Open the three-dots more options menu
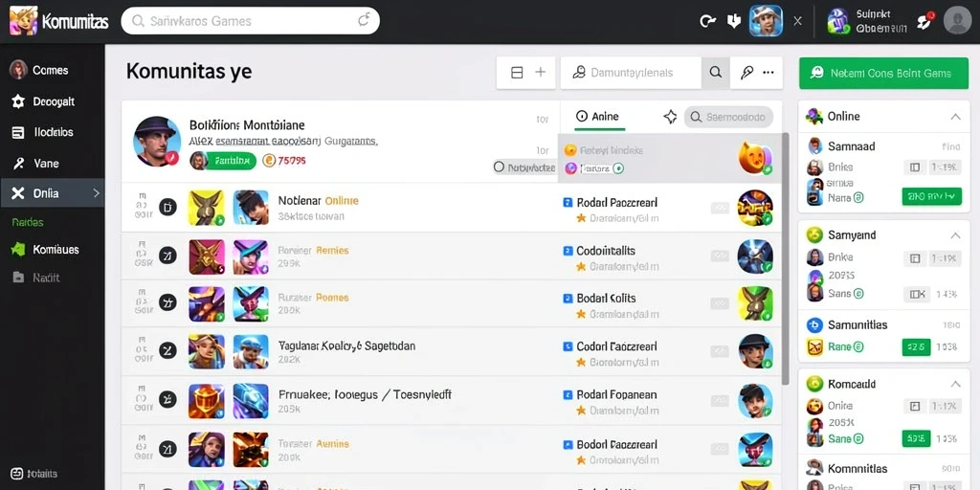Screen dimensions: 980x490 point(768,73)
